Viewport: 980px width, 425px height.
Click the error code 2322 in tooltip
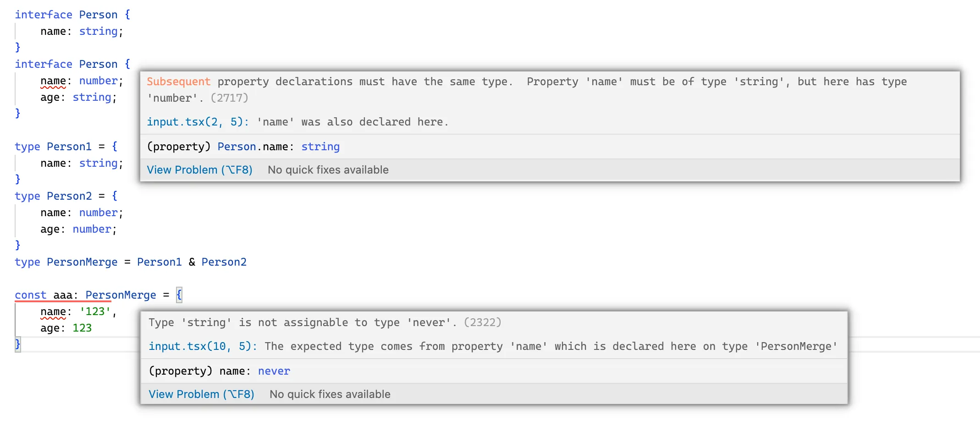pos(482,322)
